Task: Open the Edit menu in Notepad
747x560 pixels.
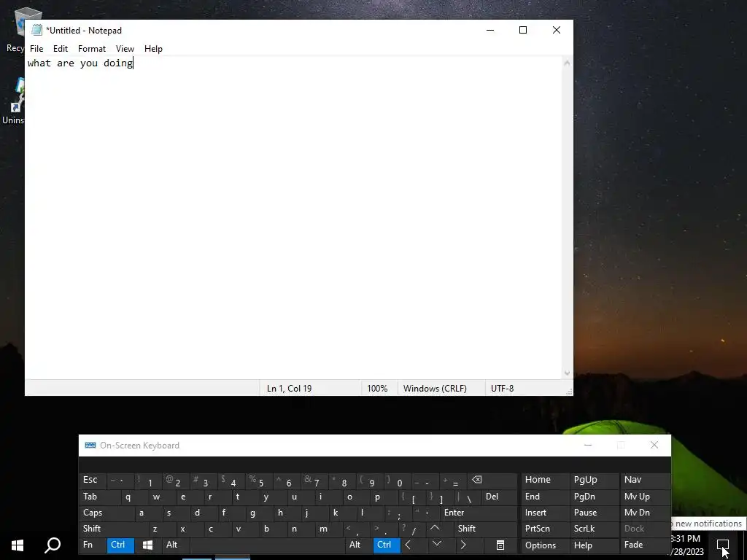Action: coord(60,49)
